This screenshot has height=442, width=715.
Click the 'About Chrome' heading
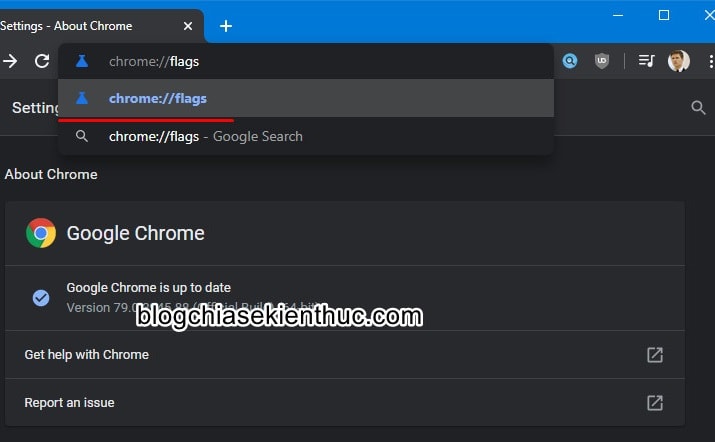click(x=51, y=174)
